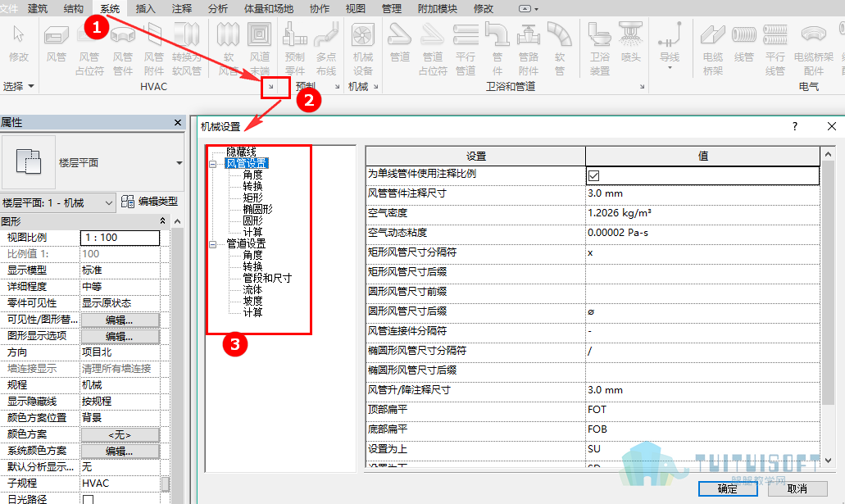Select the 修改 (Modify) arrow tool

[x=18, y=43]
